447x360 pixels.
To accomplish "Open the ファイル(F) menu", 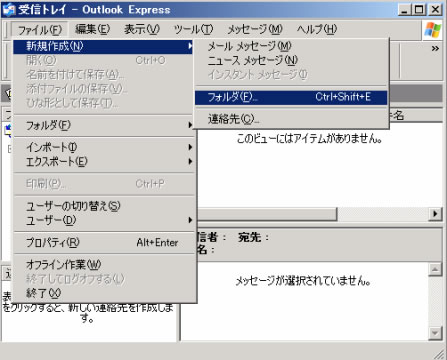I will [39, 30].
